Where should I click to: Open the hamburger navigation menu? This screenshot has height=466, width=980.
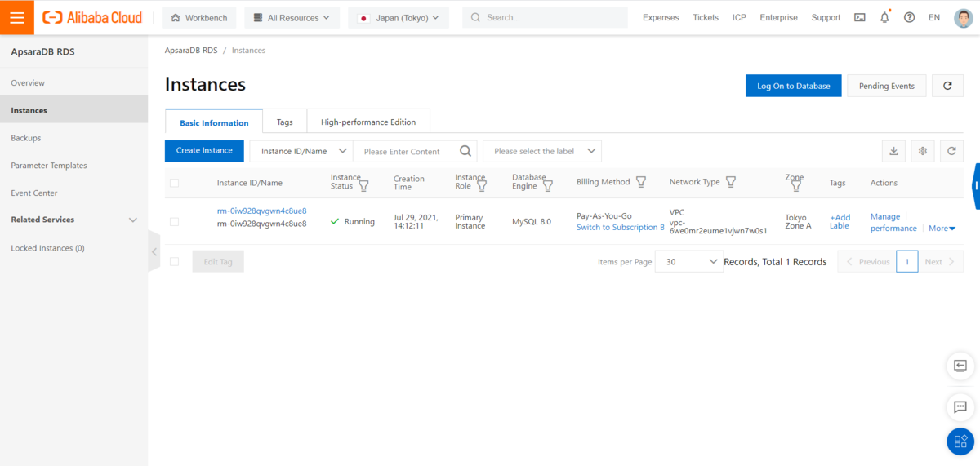(17, 17)
